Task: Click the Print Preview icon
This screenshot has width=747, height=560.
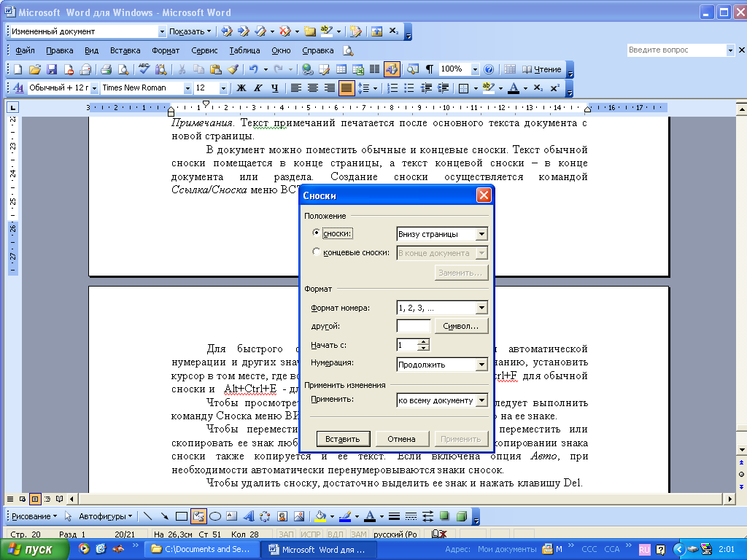Action: [x=123, y=69]
